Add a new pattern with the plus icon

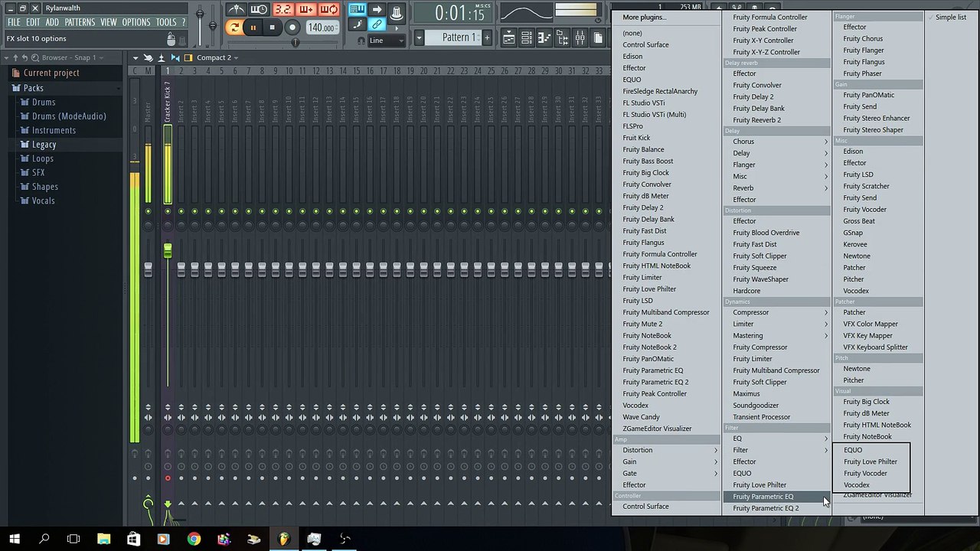486,37
